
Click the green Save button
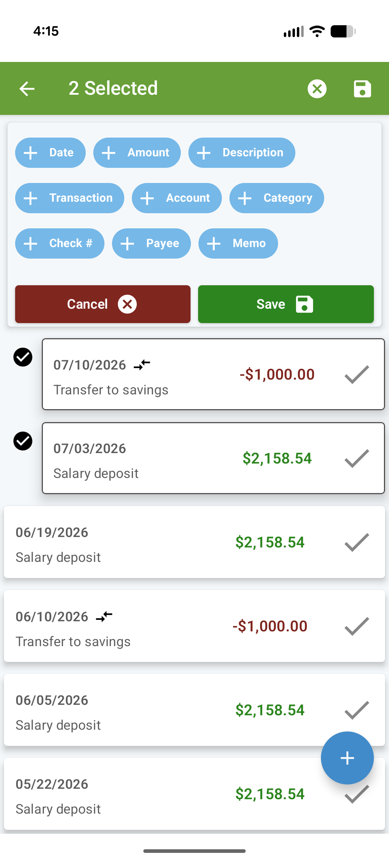click(x=286, y=304)
